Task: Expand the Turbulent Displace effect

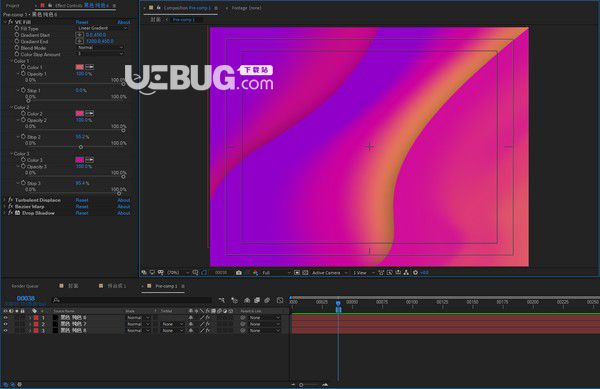Action: pos(5,200)
